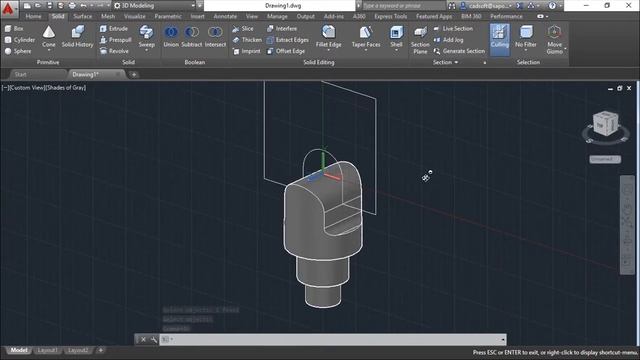
Task: Apply the Union boolean tool
Action: [x=171, y=36]
